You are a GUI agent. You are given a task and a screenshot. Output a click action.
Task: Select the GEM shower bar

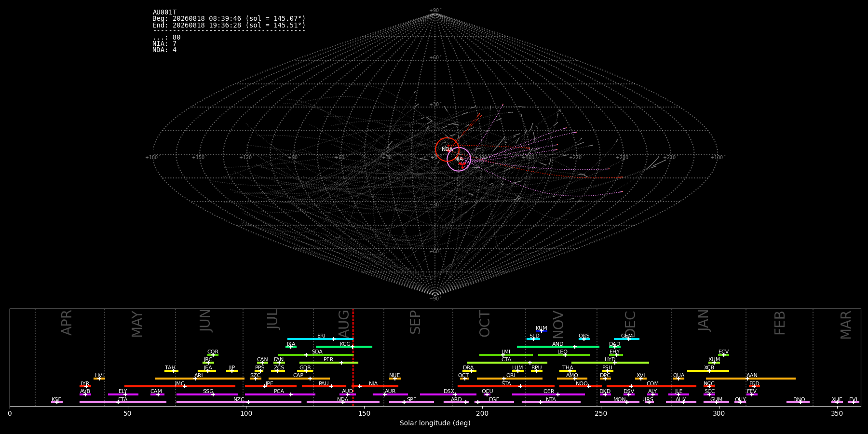tap(626, 339)
